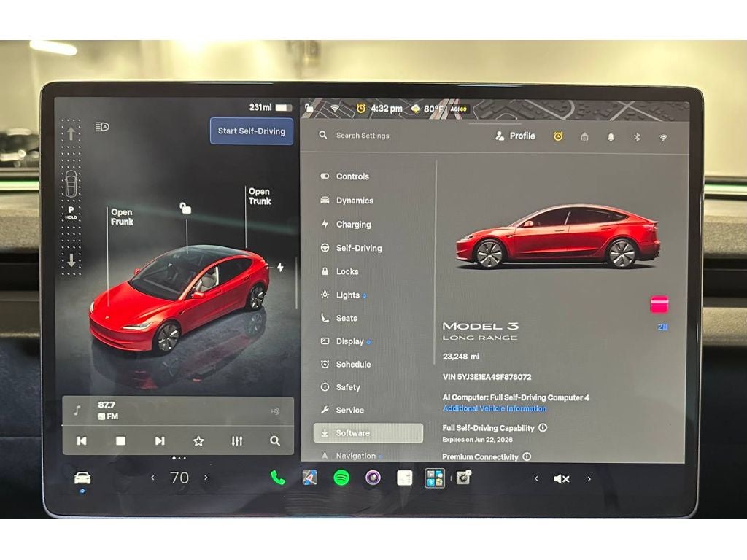
Task: Toggle the muted speaker icon
Action: click(562, 478)
